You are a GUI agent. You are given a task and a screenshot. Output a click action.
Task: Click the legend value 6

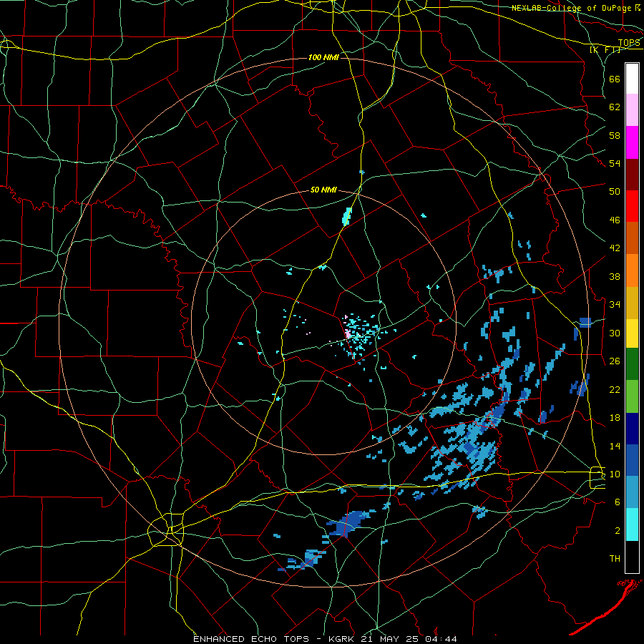[617, 502]
